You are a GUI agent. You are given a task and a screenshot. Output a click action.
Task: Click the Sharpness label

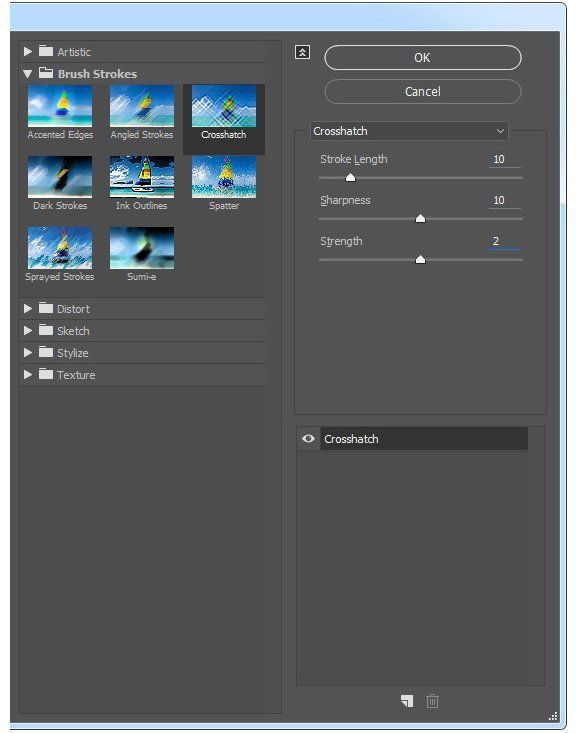click(345, 201)
